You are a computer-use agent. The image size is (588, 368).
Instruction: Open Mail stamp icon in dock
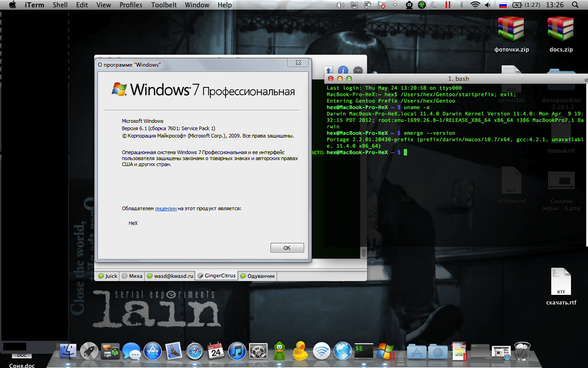click(174, 351)
